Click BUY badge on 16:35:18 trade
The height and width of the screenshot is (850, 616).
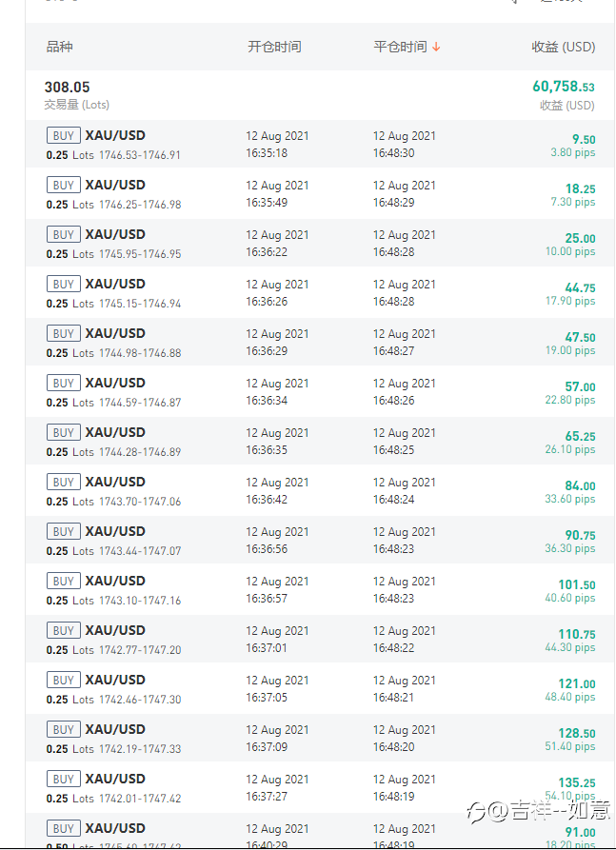64,135
